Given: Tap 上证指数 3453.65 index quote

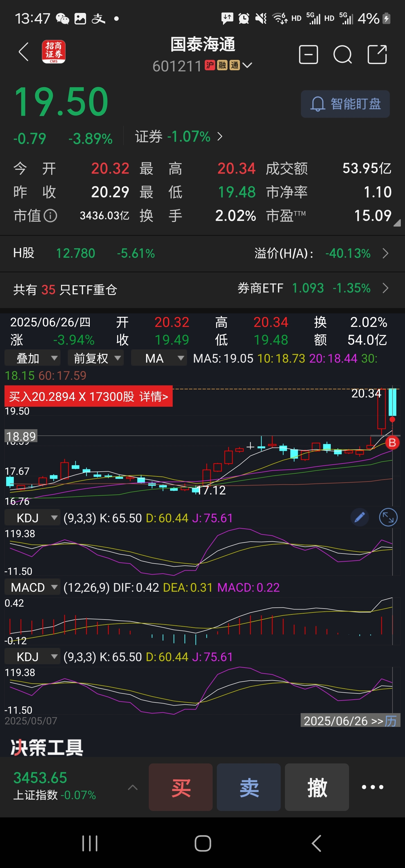Looking at the screenshot, I should click(55, 787).
